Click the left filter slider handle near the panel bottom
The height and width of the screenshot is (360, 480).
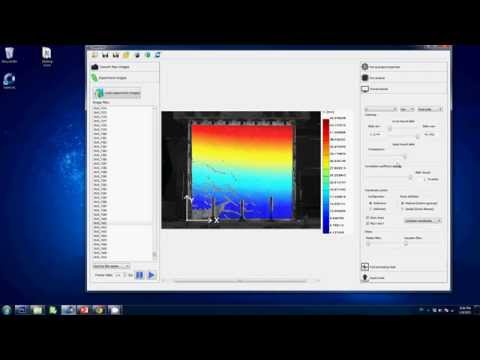click(368, 244)
